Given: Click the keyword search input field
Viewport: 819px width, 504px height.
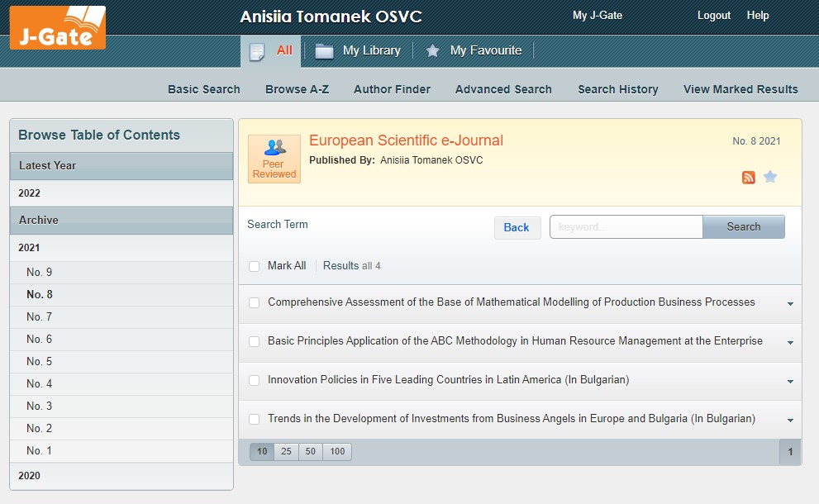Looking at the screenshot, I should pyautogui.click(x=626, y=227).
